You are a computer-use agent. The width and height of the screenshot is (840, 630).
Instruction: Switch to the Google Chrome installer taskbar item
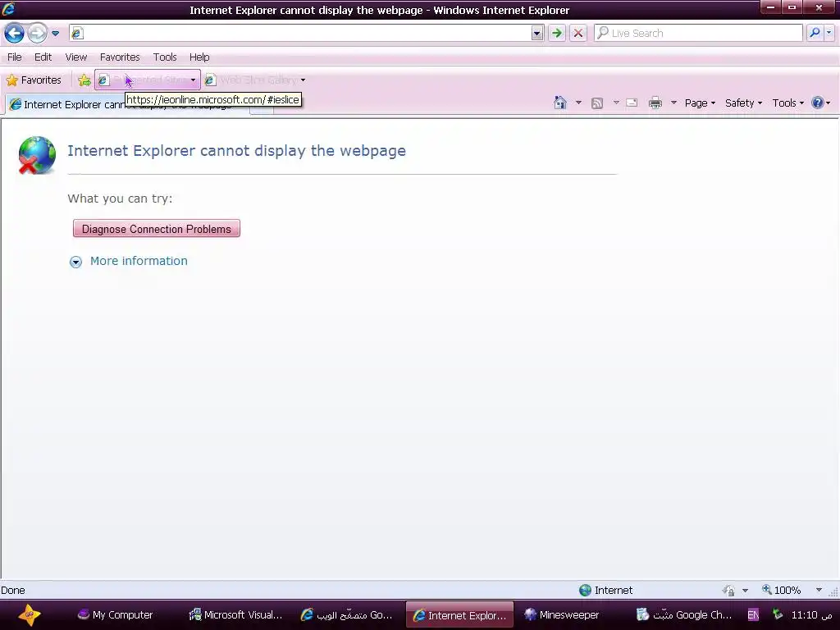click(x=683, y=615)
